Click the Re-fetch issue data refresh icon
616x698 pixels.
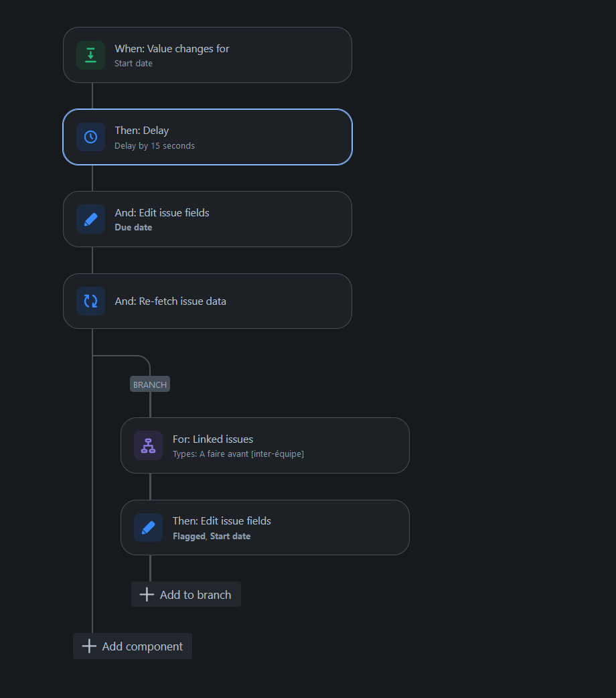[x=91, y=301]
